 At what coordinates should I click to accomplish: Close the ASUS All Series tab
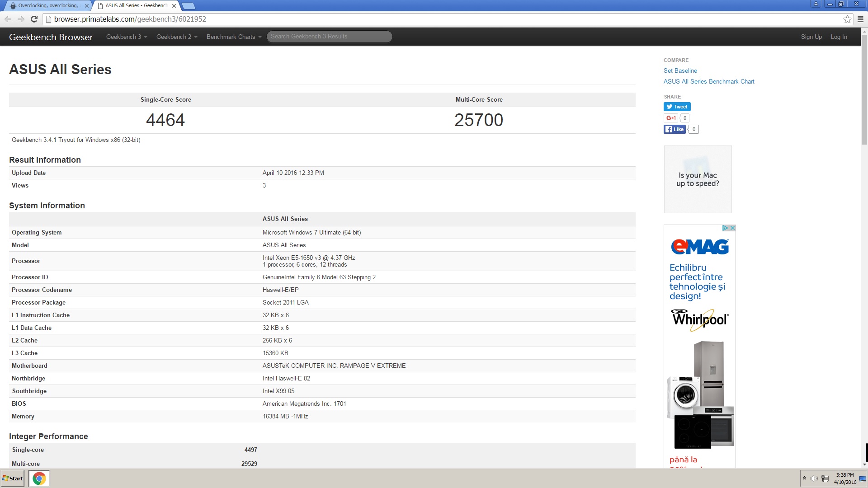click(x=174, y=6)
